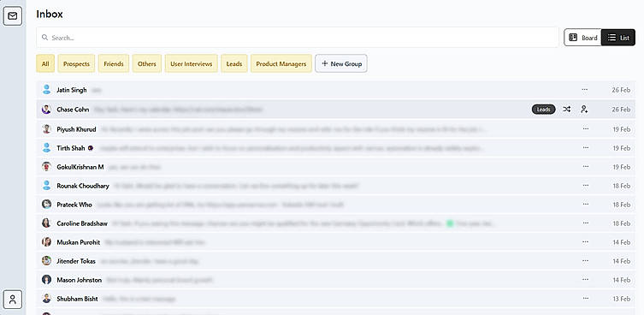Open conversation with Muskan Purohit

click(335, 242)
